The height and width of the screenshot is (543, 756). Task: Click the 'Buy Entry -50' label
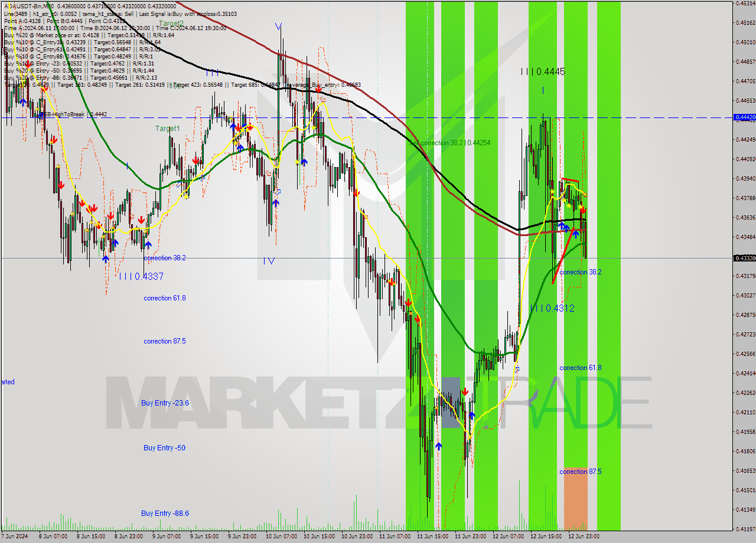pyautogui.click(x=164, y=448)
